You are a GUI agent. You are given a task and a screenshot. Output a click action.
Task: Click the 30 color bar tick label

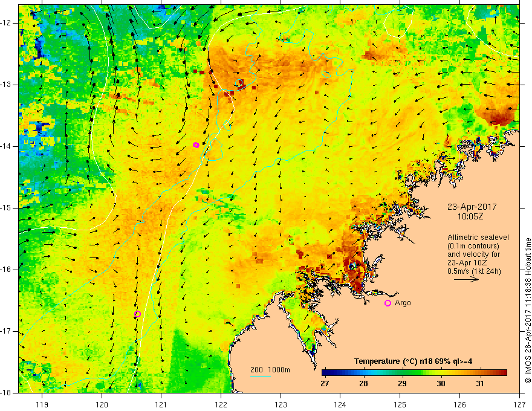441,384
